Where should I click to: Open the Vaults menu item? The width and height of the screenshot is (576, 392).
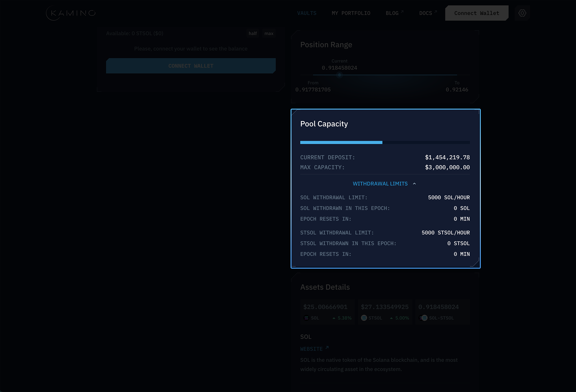(x=307, y=13)
